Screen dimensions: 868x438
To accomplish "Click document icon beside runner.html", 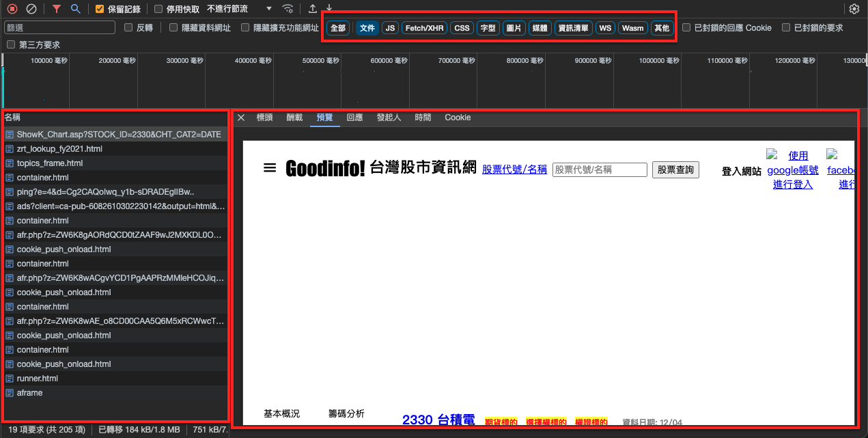I will pyautogui.click(x=10, y=379).
